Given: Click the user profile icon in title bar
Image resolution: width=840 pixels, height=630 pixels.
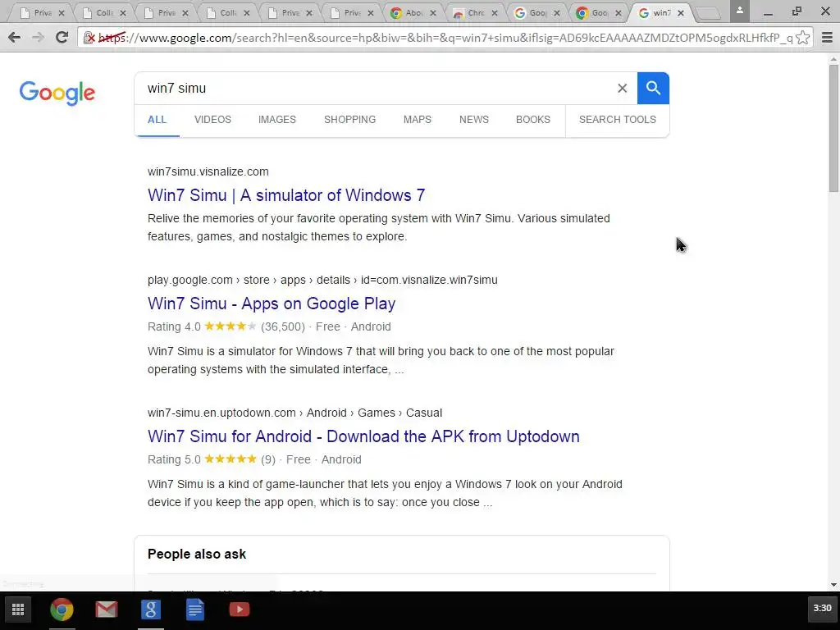Looking at the screenshot, I should [x=739, y=11].
